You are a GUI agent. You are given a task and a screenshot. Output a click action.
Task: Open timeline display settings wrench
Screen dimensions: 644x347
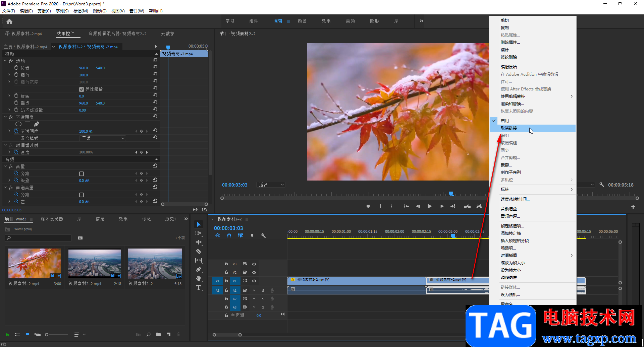(x=263, y=235)
